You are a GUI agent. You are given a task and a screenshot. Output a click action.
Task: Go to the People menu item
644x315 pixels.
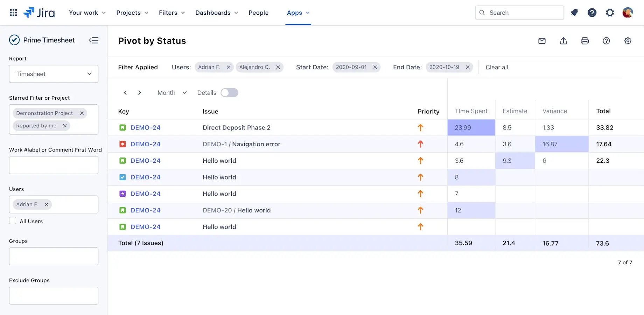[259, 13]
